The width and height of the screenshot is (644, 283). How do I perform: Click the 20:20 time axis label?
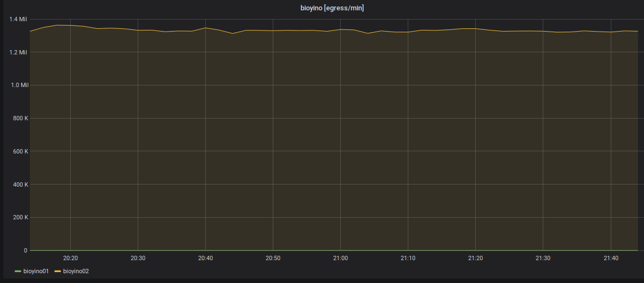pos(70,258)
